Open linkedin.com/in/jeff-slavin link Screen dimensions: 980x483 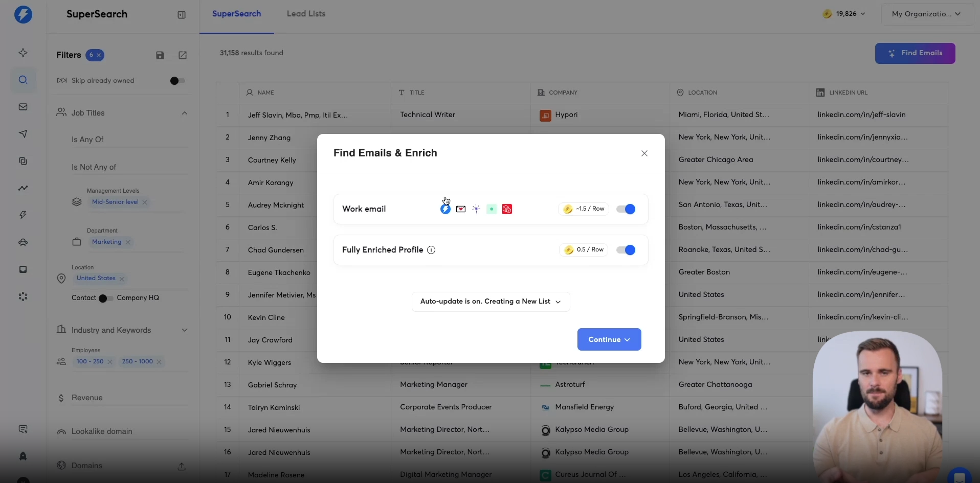[861, 115]
